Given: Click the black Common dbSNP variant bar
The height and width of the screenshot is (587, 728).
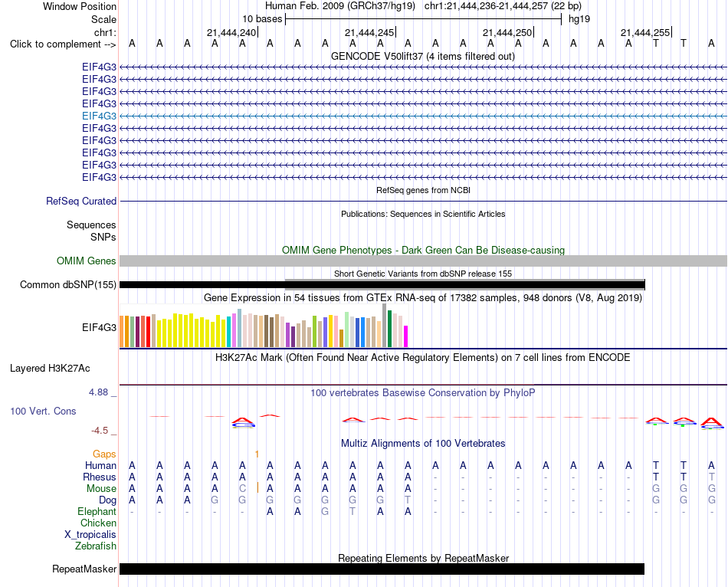Looking at the screenshot, I should (382, 284).
